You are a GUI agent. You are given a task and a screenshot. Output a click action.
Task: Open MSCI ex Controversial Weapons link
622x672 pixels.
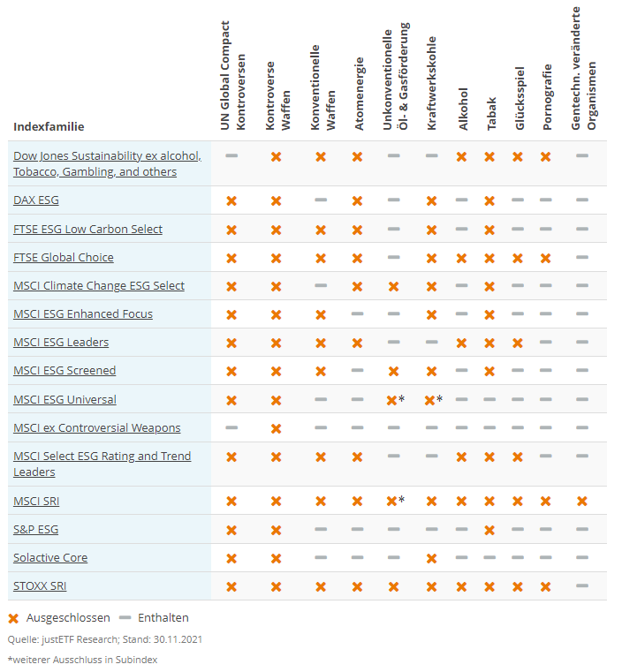pyautogui.click(x=97, y=427)
